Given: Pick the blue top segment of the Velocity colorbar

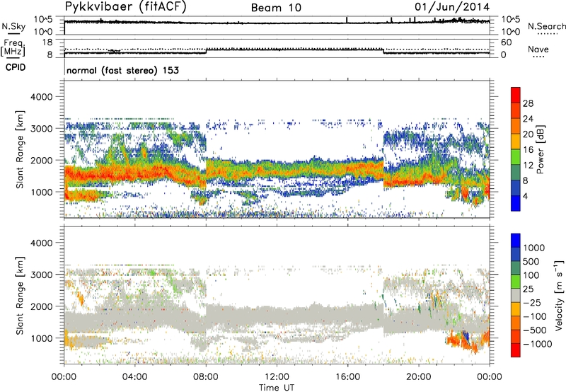Looking at the screenshot, I should (516, 241).
